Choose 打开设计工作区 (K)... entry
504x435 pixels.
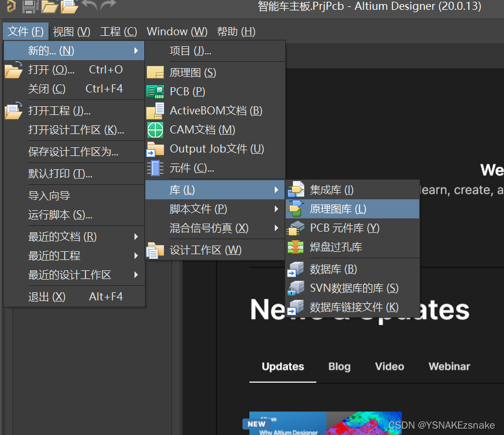click(74, 130)
